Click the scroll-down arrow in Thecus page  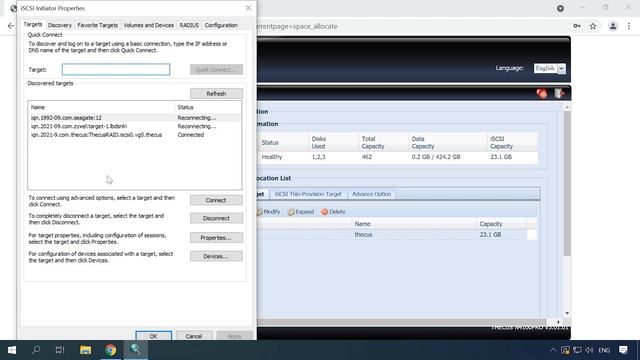coord(567,313)
